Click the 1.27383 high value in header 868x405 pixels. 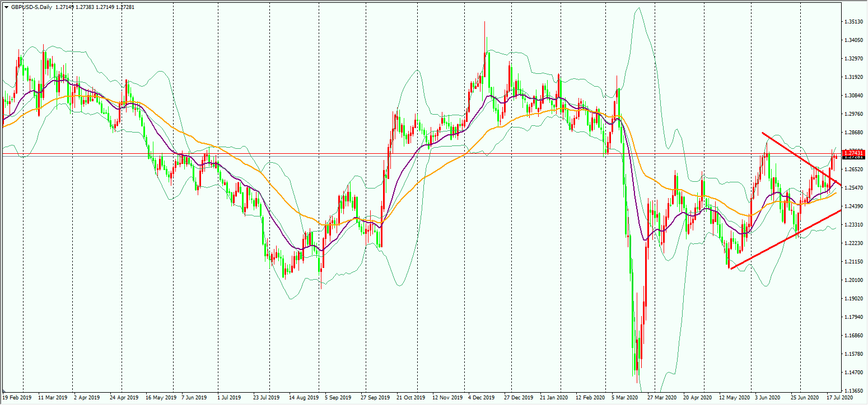[85, 7]
